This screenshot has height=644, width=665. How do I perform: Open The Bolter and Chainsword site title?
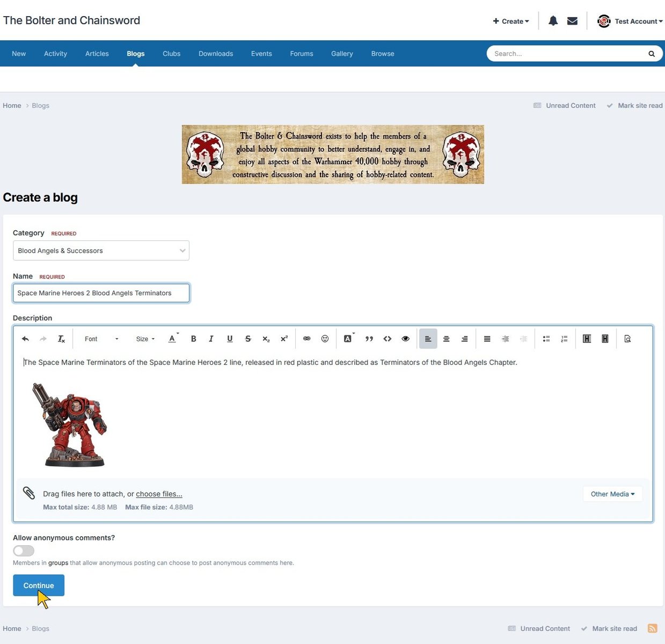tap(71, 20)
